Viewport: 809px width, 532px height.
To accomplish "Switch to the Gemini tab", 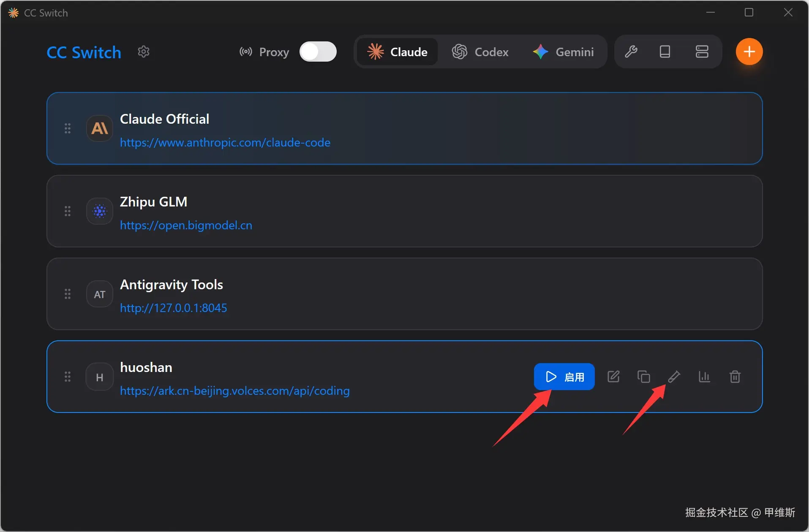I will point(564,52).
